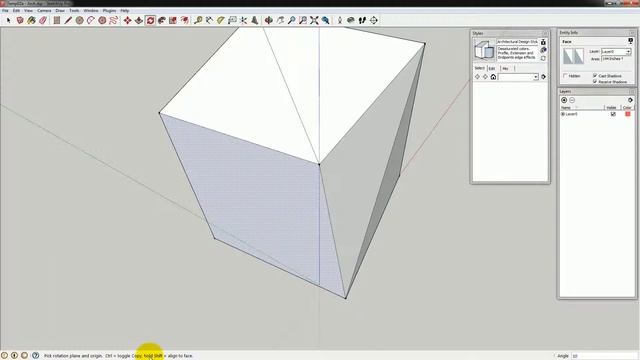Open the Draw menu

tap(60, 11)
